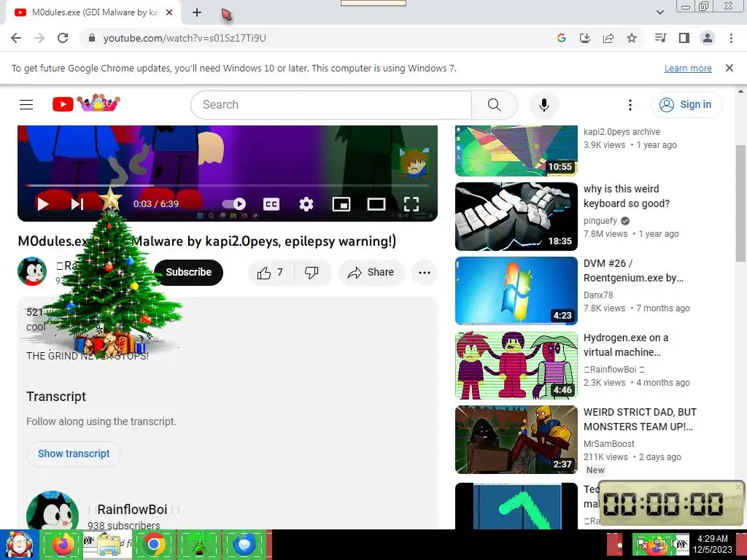
Task: Click pinguefy channel name
Action: [x=600, y=221]
